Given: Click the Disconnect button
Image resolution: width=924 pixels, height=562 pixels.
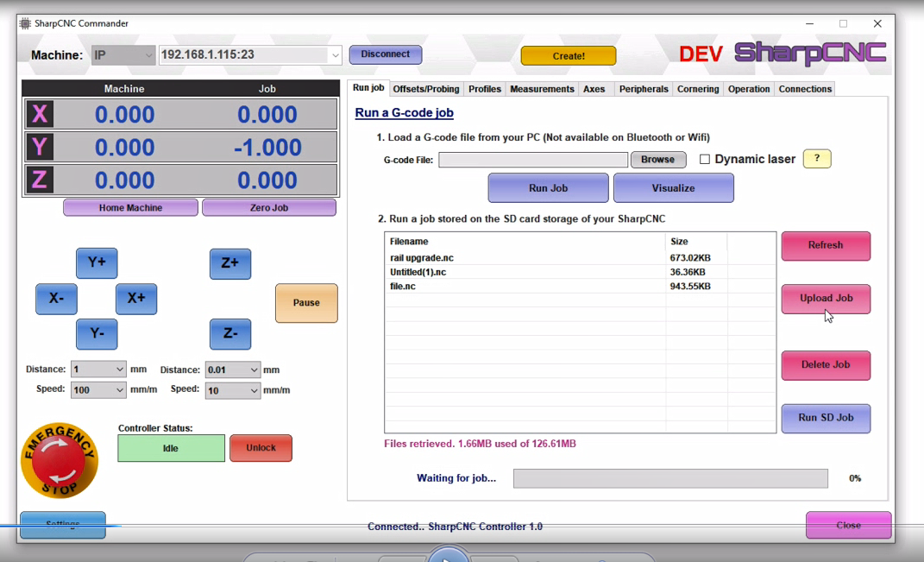Looking at the screenshot, I should (386, 54).
